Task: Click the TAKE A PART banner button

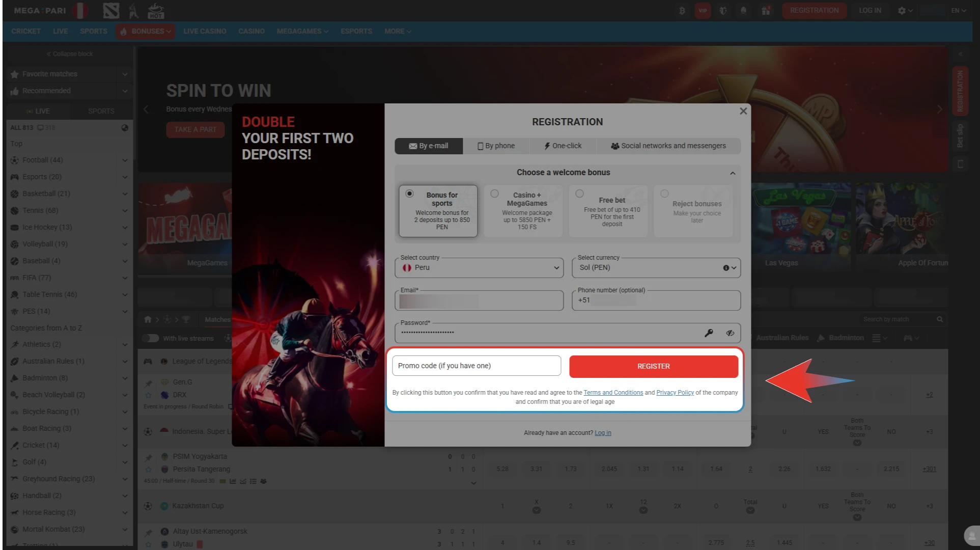Action: 195,130
